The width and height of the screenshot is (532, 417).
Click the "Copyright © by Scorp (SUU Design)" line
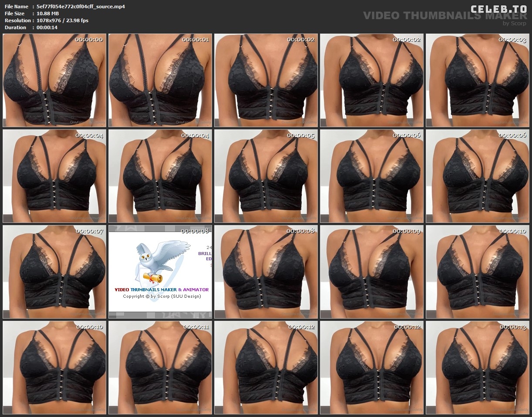pos(162,296)
